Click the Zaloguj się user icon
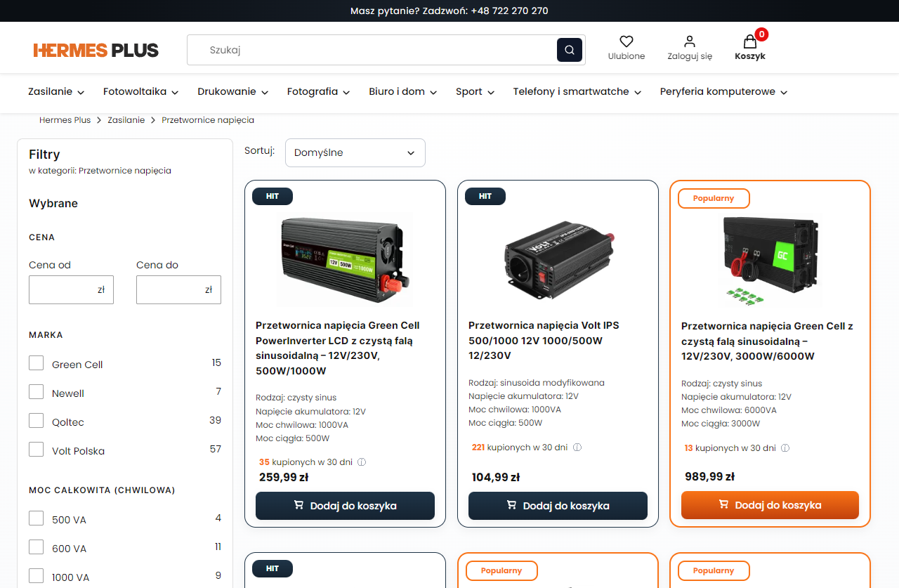This screenshot has height=588, width=899. (x=690, y=41)
